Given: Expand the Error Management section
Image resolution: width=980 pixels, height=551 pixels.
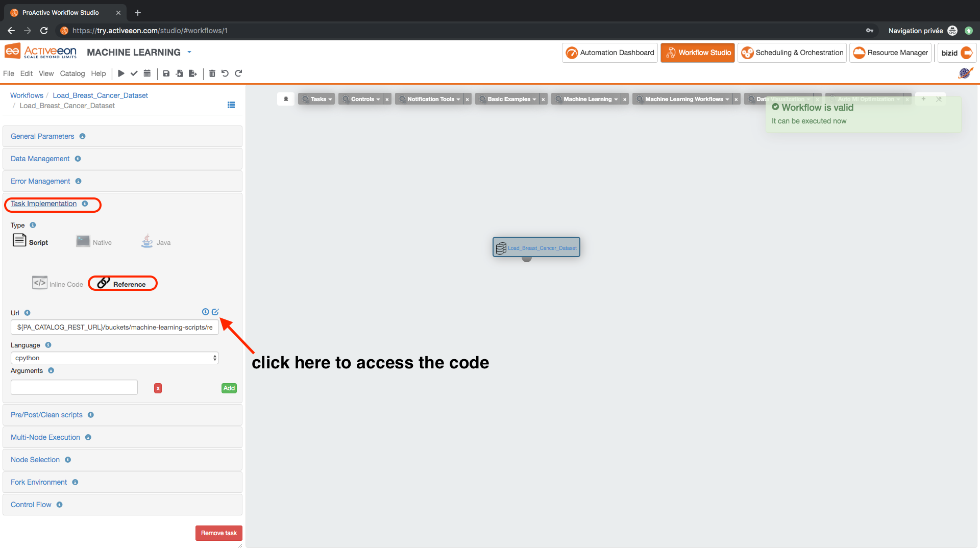Looking at the screenshot, I should tap(40, 181).
